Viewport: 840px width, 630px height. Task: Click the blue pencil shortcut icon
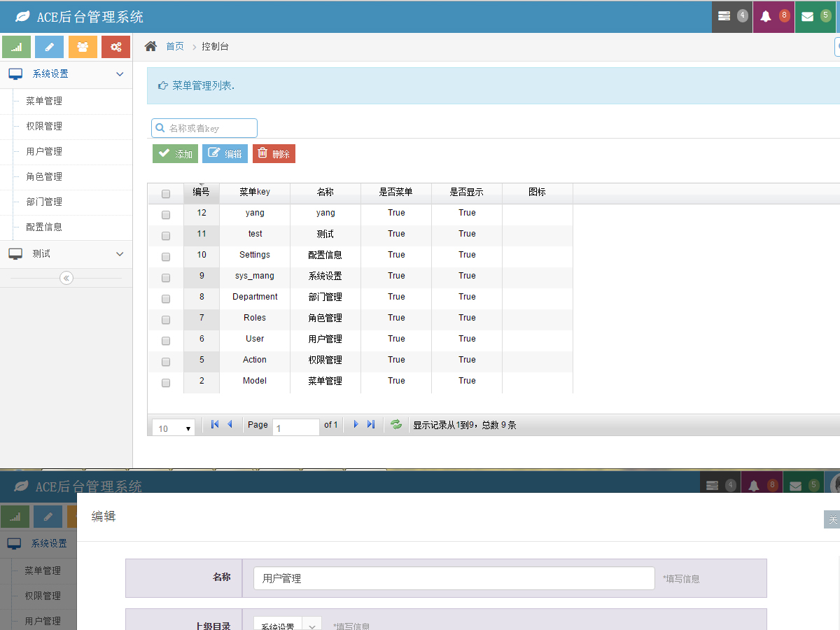49,47
